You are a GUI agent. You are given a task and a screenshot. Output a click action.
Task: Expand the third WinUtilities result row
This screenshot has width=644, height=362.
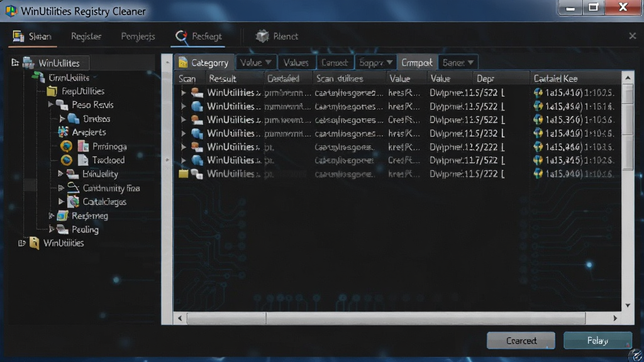pos(184,120)
